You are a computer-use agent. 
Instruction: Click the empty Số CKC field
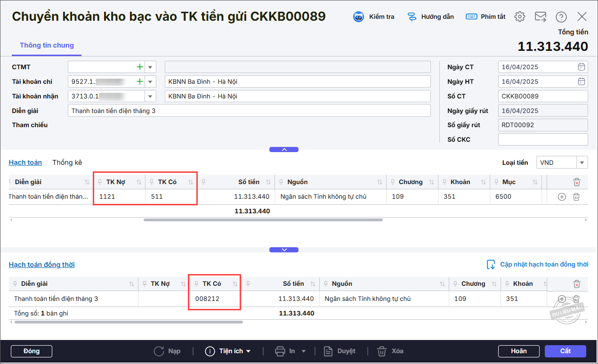(x=543, y=139)
